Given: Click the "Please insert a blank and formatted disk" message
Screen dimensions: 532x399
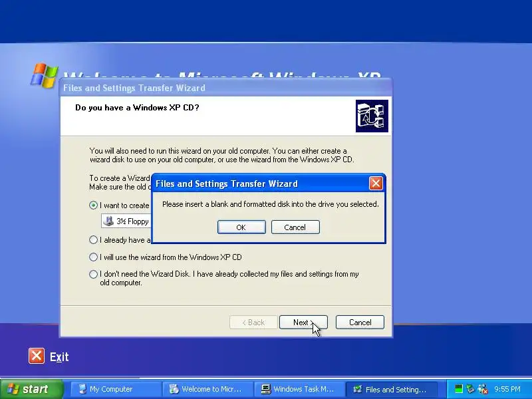Looking at the screenshot, I should click(271, 204).
